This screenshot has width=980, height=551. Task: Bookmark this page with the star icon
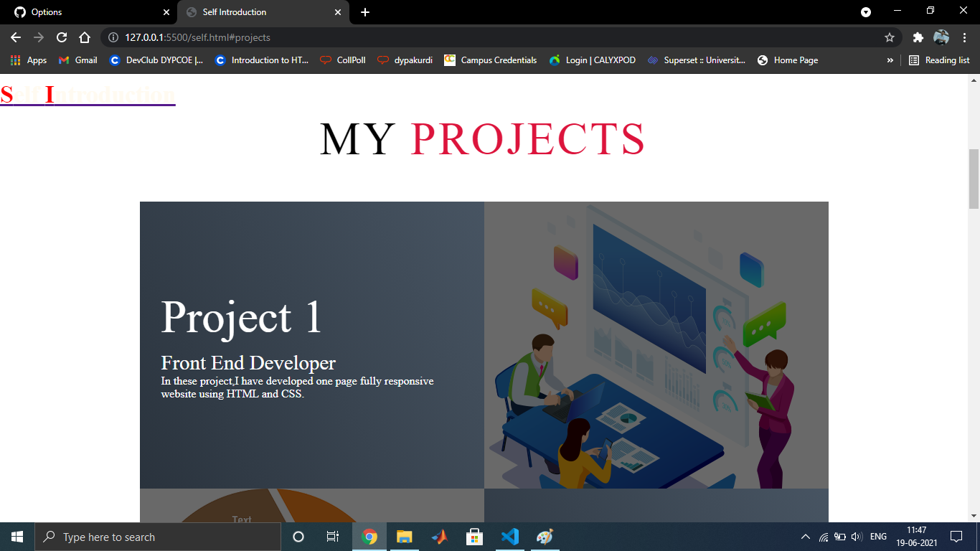click(890, 37)
